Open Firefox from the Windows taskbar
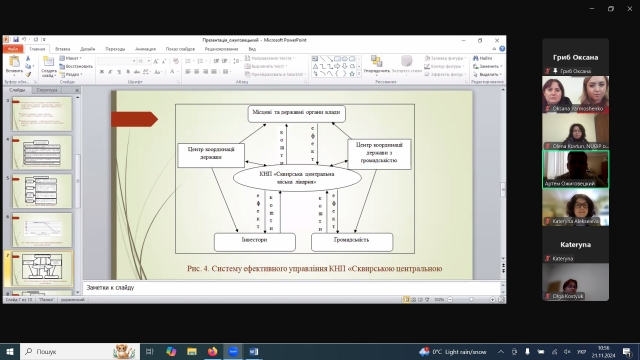 point(212,351)
